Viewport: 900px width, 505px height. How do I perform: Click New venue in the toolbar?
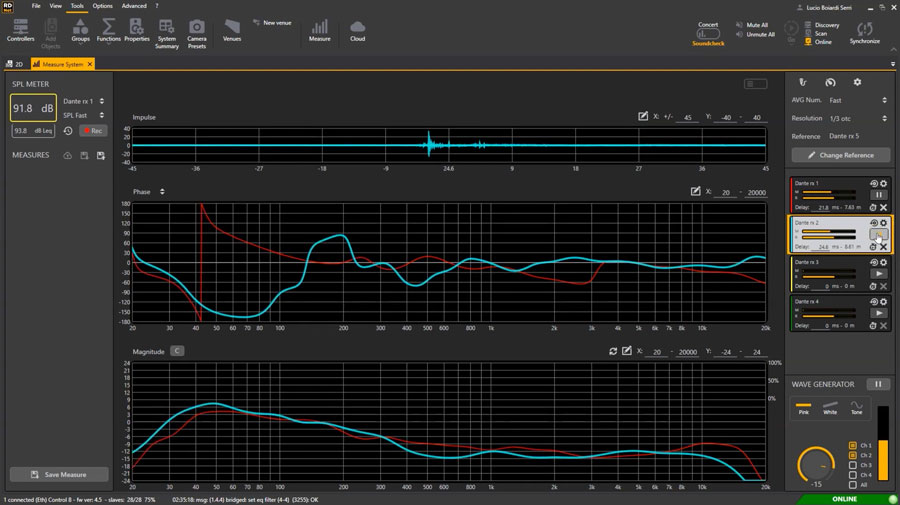point(272,22)
